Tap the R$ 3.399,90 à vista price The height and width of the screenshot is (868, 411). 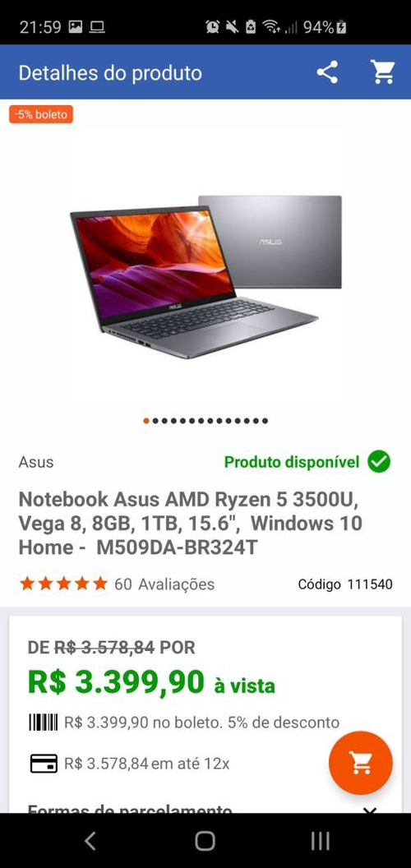[x=151, y=682]
